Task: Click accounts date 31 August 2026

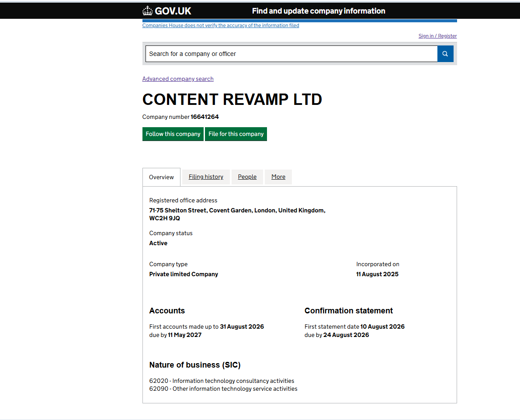Action: (x=242, y=326)
